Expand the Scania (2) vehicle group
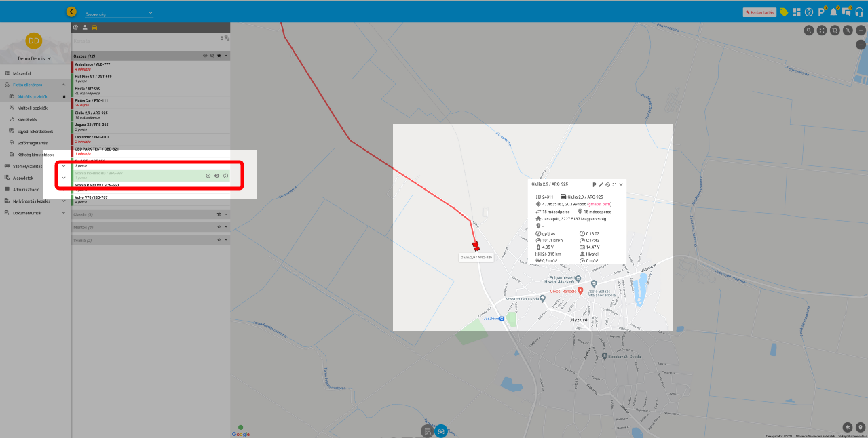 click(x=226, y=240)
